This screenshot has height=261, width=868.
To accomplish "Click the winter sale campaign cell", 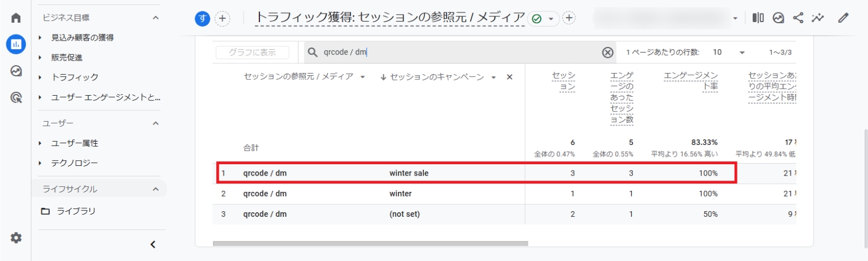I will coord(409,173).
